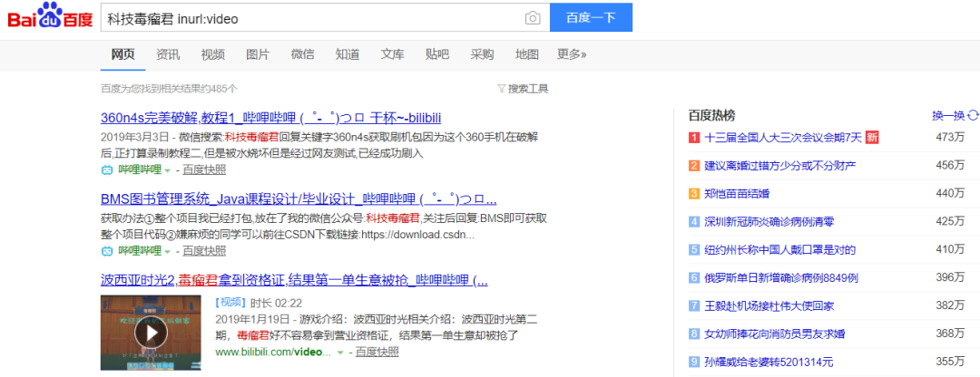Open result 360n4s完美破解,教程1
Screen dimensions: 980x377
271,118
